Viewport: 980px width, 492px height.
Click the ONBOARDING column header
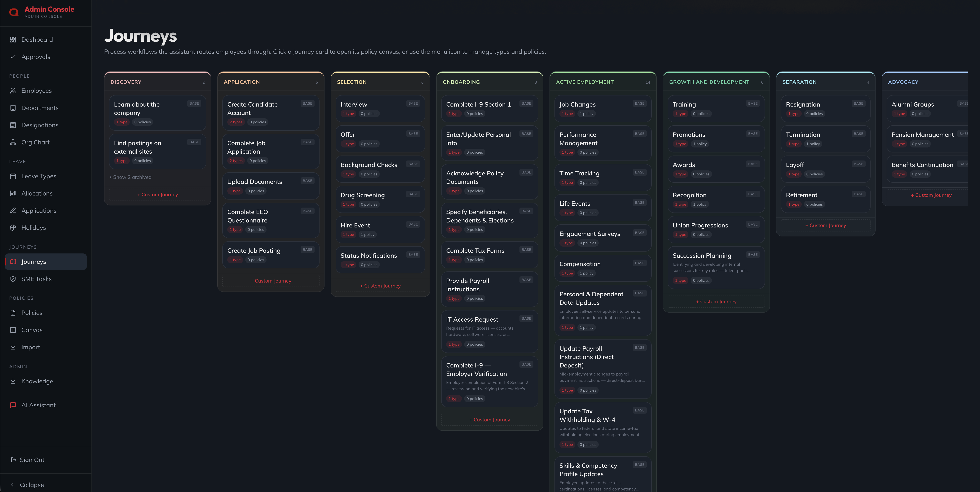[461, 82]
